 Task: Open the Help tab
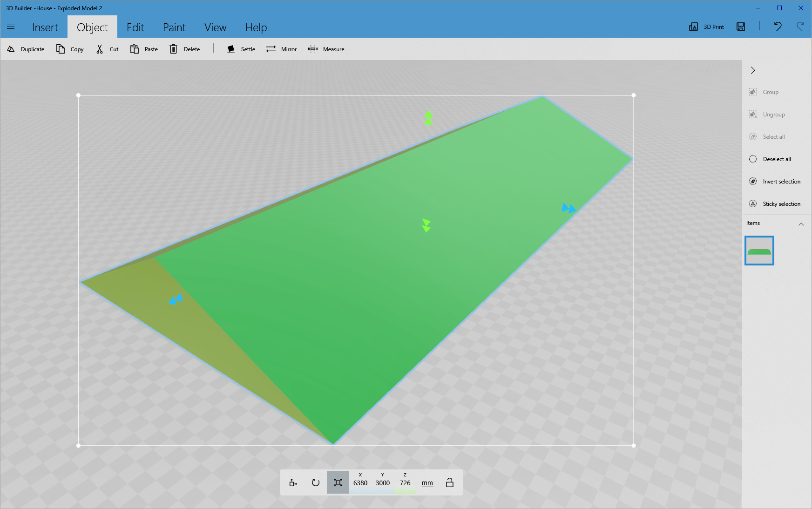[256, 27]
